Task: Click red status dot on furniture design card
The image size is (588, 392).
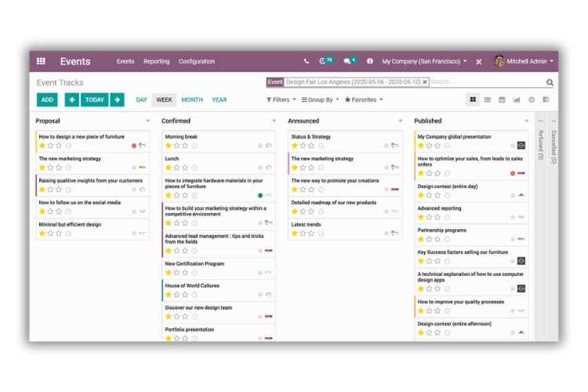Action: click(134, 146)
